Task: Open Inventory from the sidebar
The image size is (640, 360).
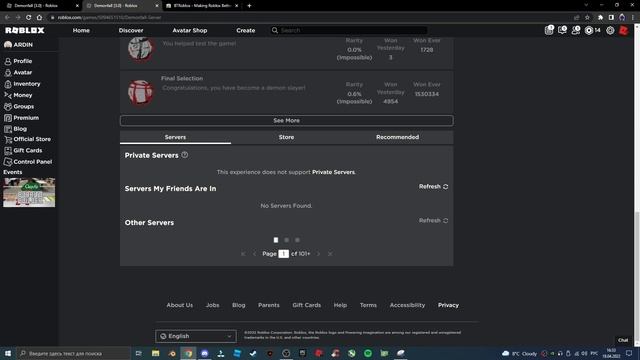Action: click(x=22, y=84)
